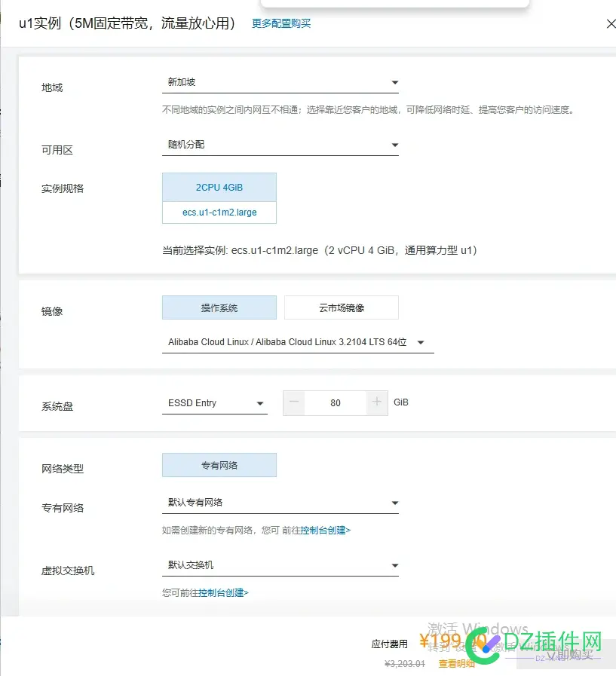Open the 默认专有网络 VPC dropdown

point(280,503)
